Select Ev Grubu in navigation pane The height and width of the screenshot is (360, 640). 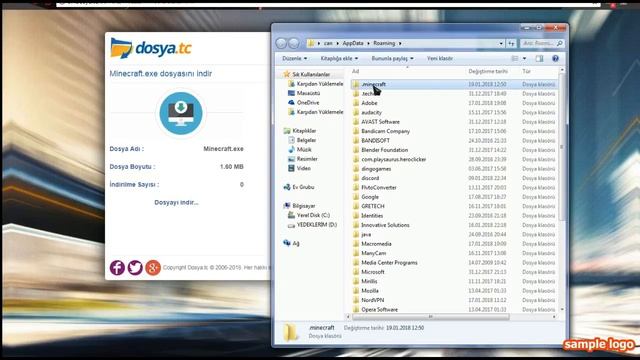303,187
